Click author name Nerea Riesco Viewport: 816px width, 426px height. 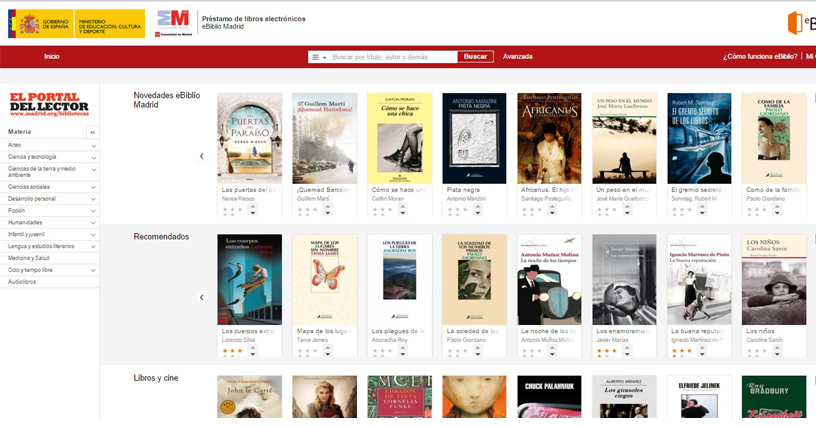tap(238, 199)
